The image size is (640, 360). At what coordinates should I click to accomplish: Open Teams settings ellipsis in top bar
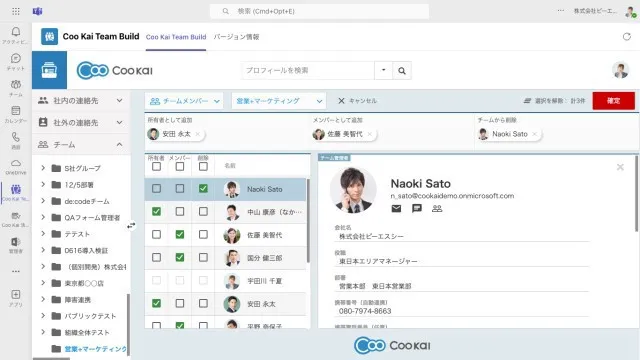[x=561, y=11]
